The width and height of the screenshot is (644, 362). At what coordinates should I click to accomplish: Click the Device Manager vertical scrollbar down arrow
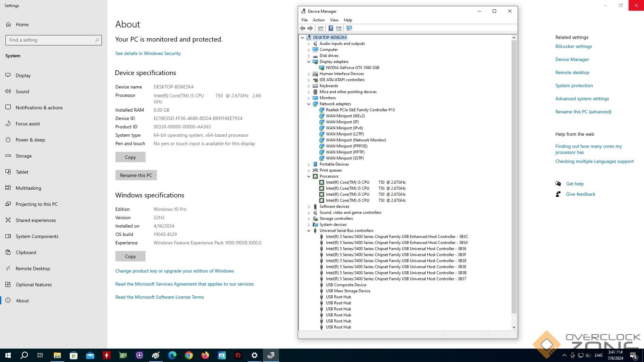(514, 327)
